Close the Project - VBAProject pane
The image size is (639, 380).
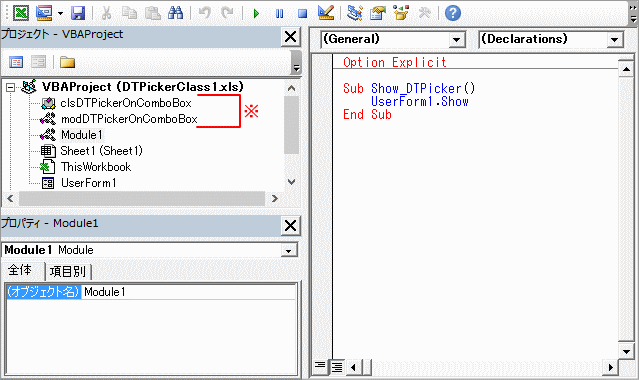tap(291, 37)
